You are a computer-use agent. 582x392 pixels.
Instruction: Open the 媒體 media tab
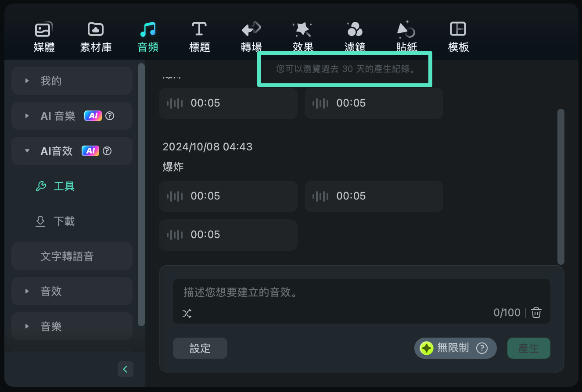(x=44, y=37)
